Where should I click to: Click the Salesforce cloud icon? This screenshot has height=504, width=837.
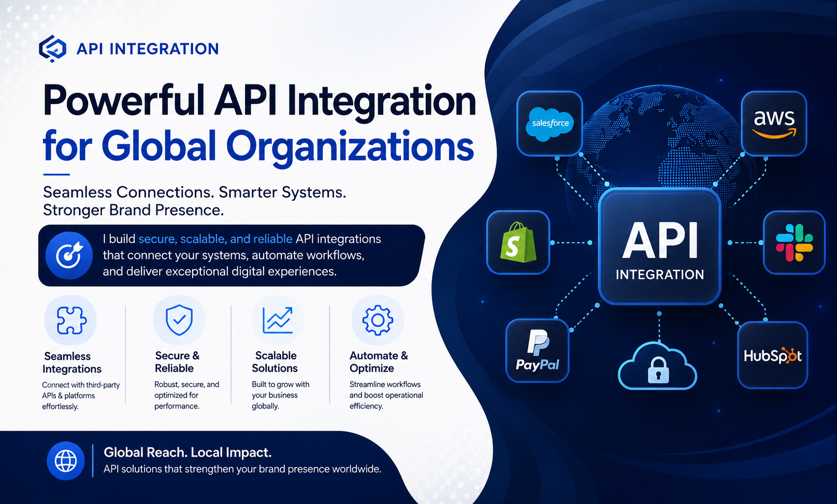(550, 124)
